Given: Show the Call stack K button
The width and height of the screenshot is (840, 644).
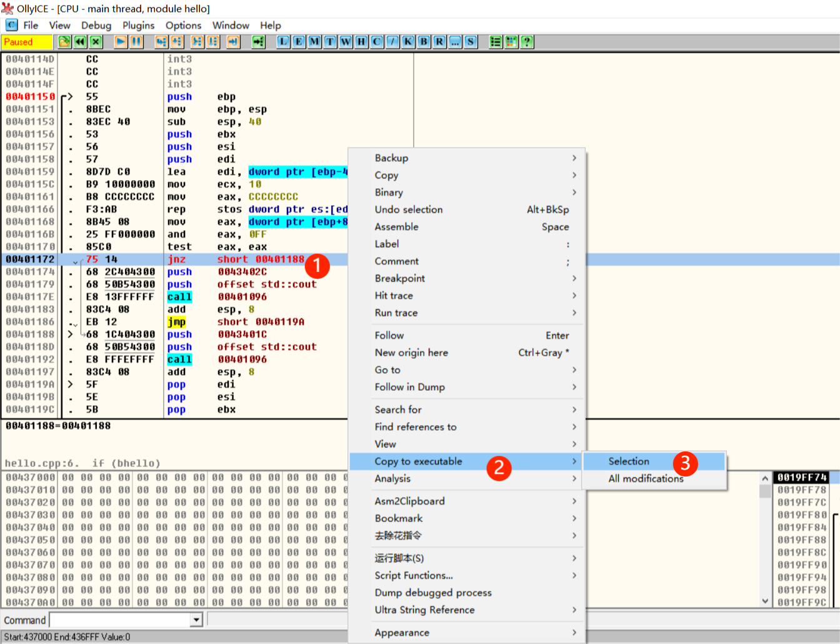Looking at the screenshot, I should [x=408, y=42].
